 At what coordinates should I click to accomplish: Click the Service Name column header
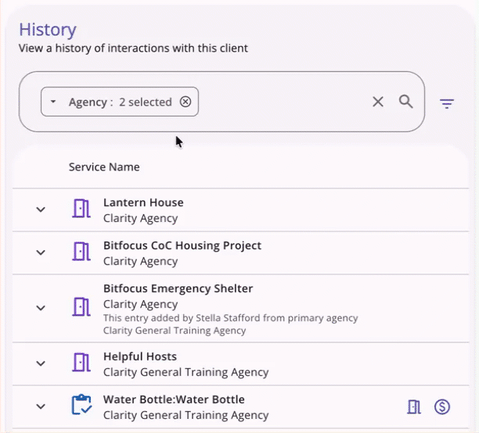point(104,167)
